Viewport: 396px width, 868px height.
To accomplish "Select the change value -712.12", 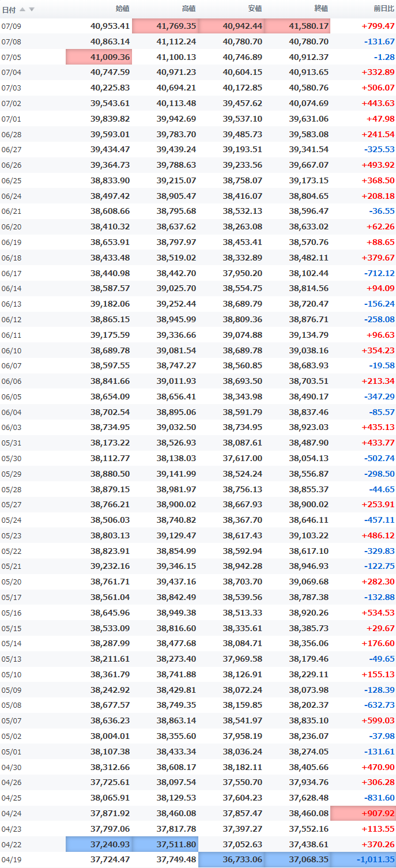I will click(379, 273).
